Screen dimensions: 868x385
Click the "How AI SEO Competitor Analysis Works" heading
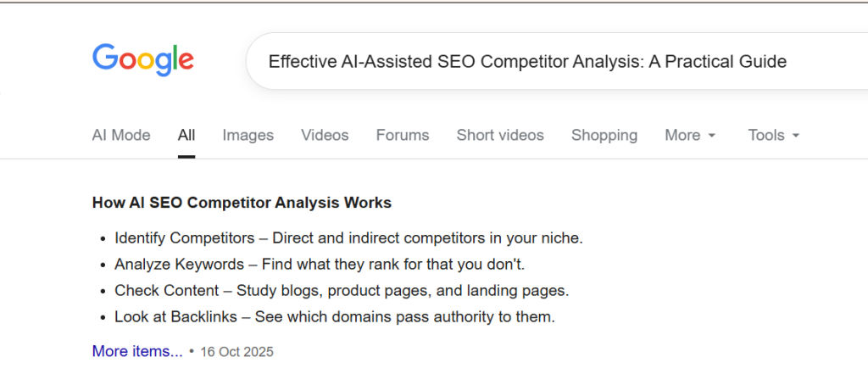(242, 203)
